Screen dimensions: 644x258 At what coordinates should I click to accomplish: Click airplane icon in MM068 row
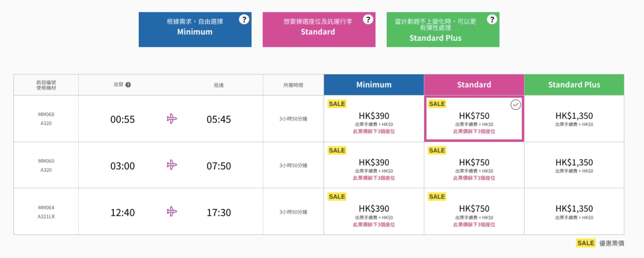click(172, 119)
